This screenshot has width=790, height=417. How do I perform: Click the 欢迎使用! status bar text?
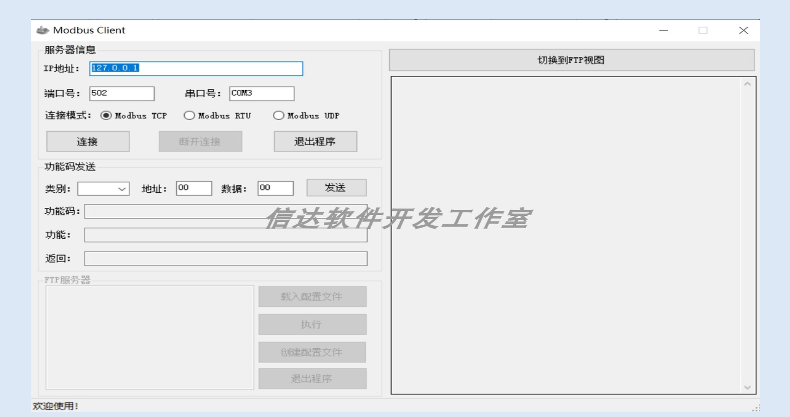[x=55, y=406]
